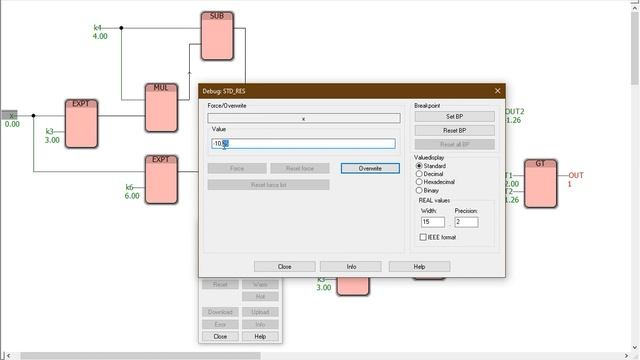
Task: Click Error in the background control dialog
Action: click(x=220, y=324)
